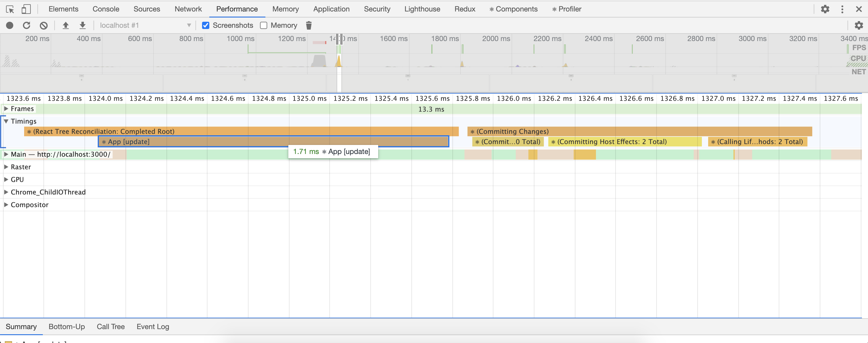Click the load profile upload icon

pyautogui.click(x=66, y=25)
